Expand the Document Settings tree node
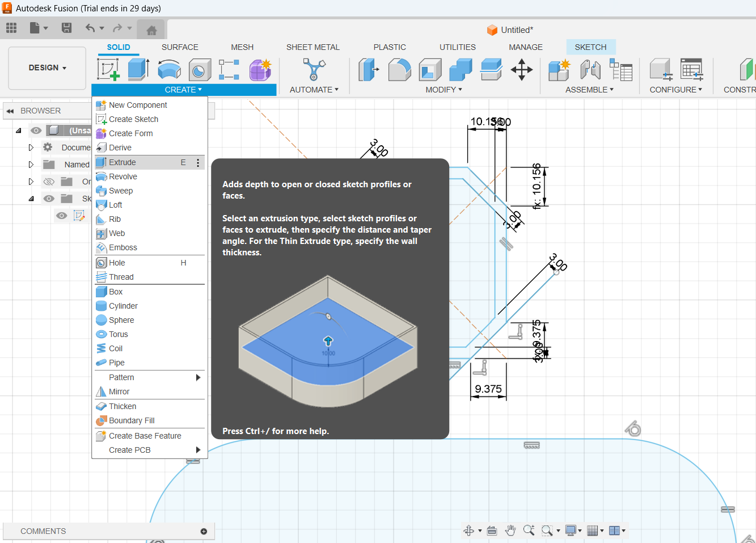 31,148
